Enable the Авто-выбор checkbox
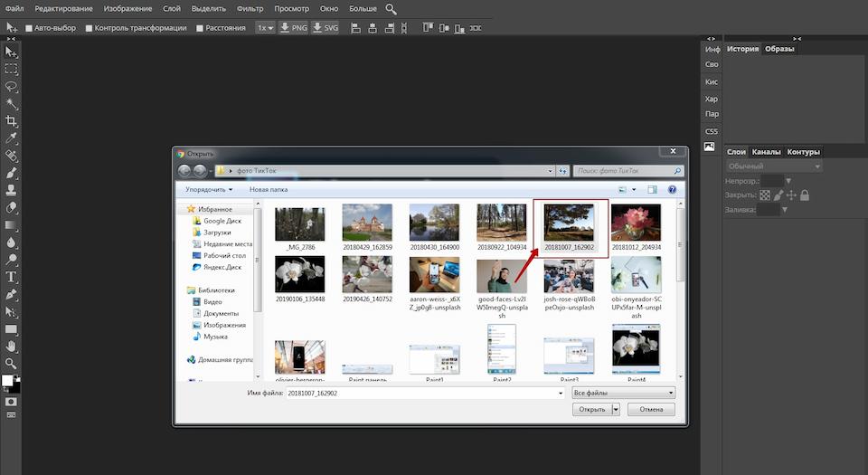Viewport: 868px width, 475px height. (x=29, y=28)
